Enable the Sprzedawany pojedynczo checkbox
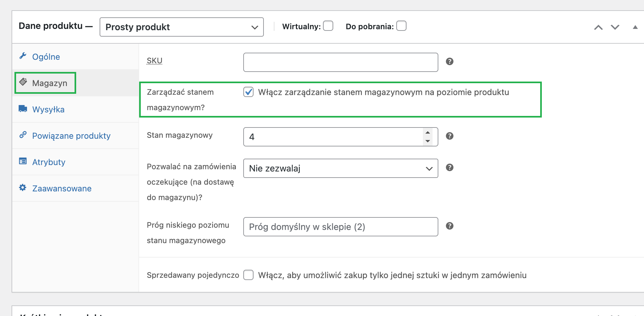Image resolution: width=644 pixels, height=316 pixels. 248,275
